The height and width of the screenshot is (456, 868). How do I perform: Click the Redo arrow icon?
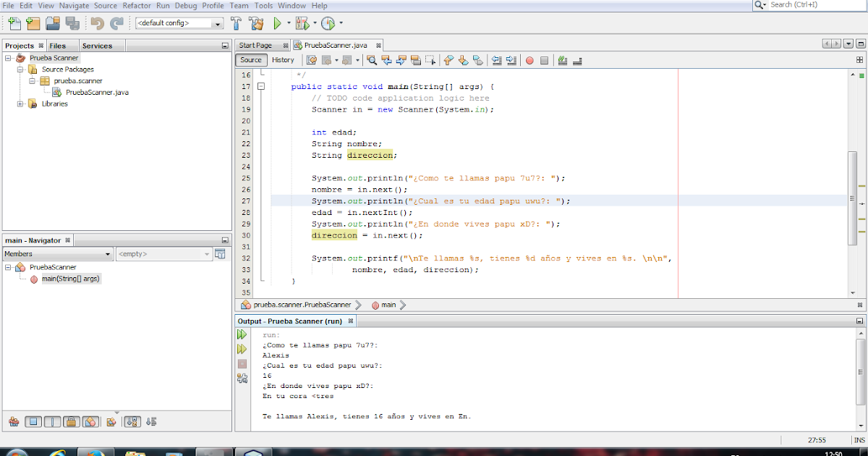[x=116, y=23]
